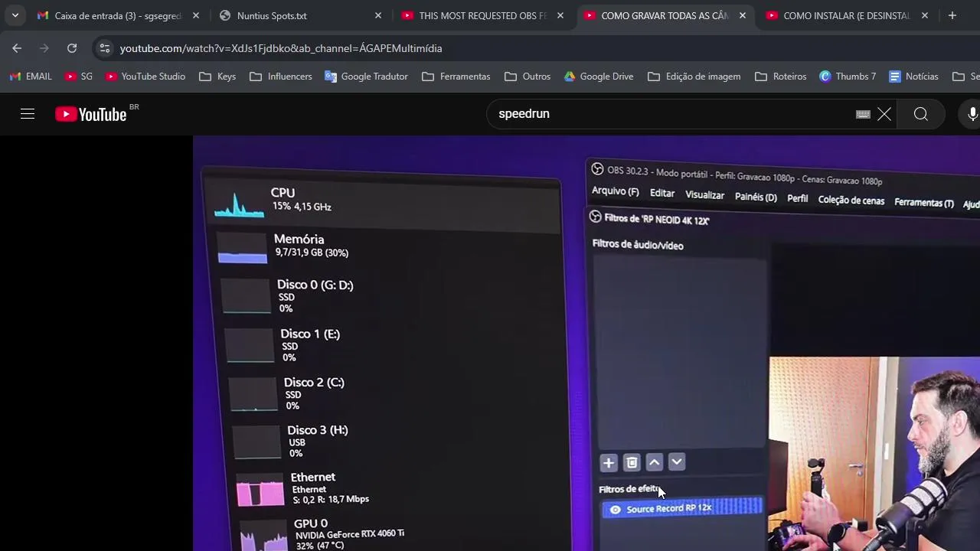The width and height of the screenshot is (980, 551).
Task: Open the EMAIL bookmark
Action: tap(31, 77)
